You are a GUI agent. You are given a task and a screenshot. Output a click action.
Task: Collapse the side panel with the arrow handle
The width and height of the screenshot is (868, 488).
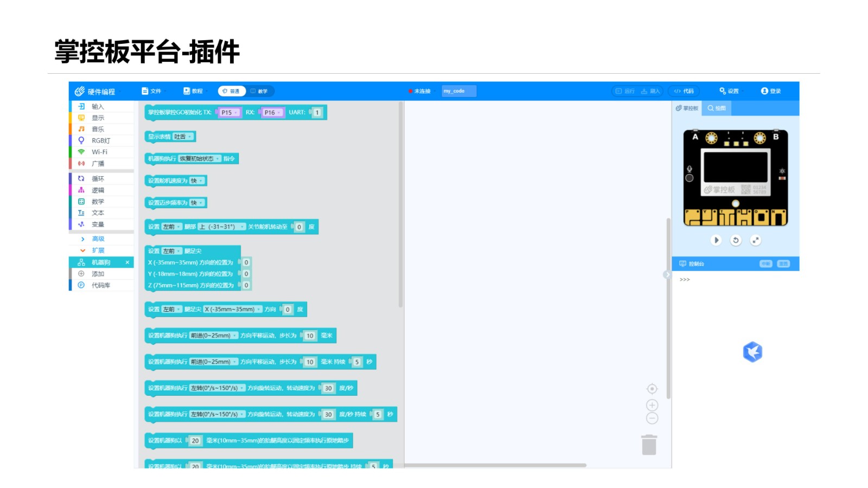(x=667, y=275)
